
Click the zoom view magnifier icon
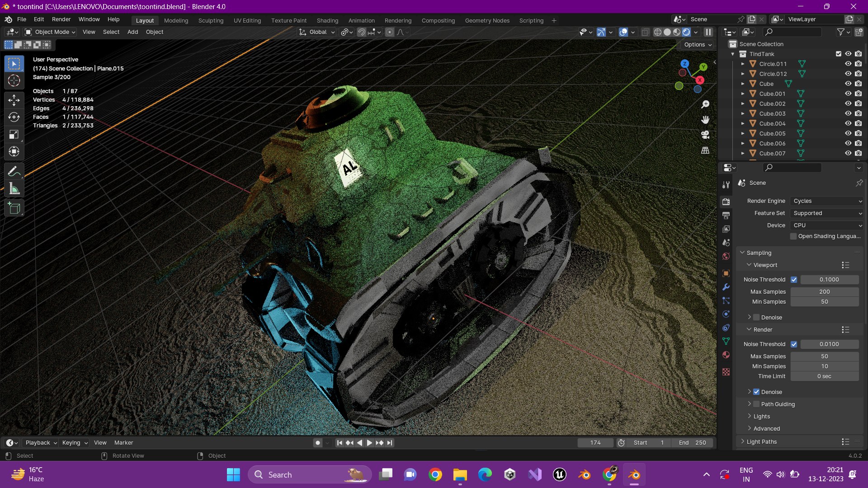click(x=705, y=104)
